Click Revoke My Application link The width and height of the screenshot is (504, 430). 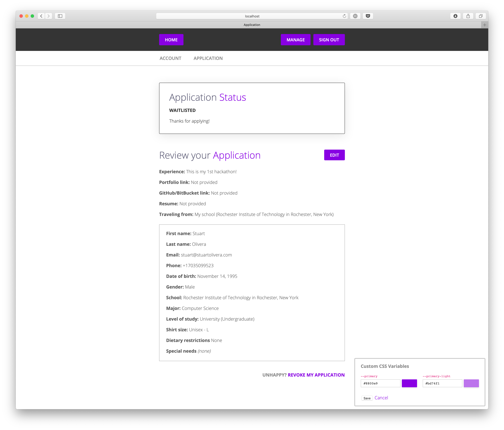[x=316, y=375]
